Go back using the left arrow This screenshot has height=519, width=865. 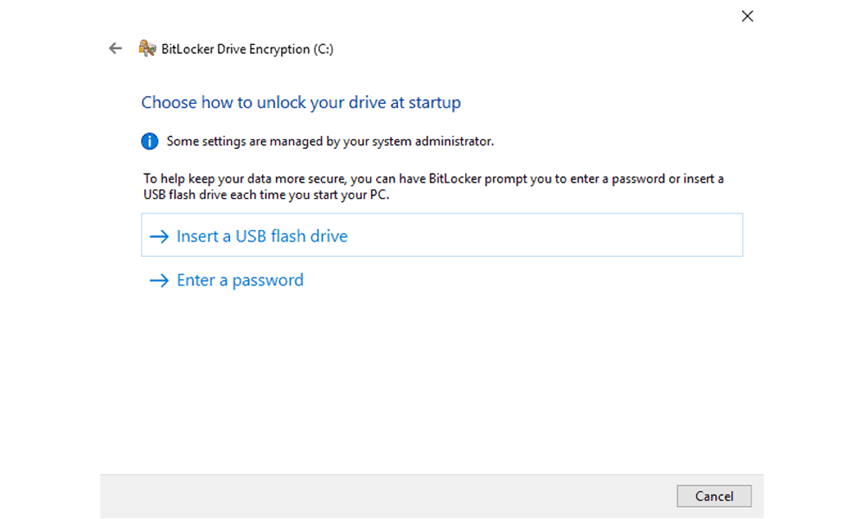(115, 49)
